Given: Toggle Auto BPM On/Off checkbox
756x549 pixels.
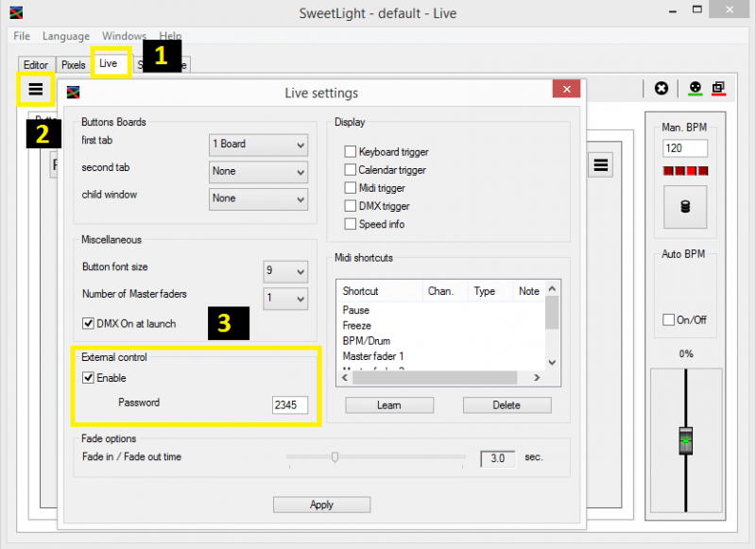Looking at the screenshot, I should pos(668,319).
